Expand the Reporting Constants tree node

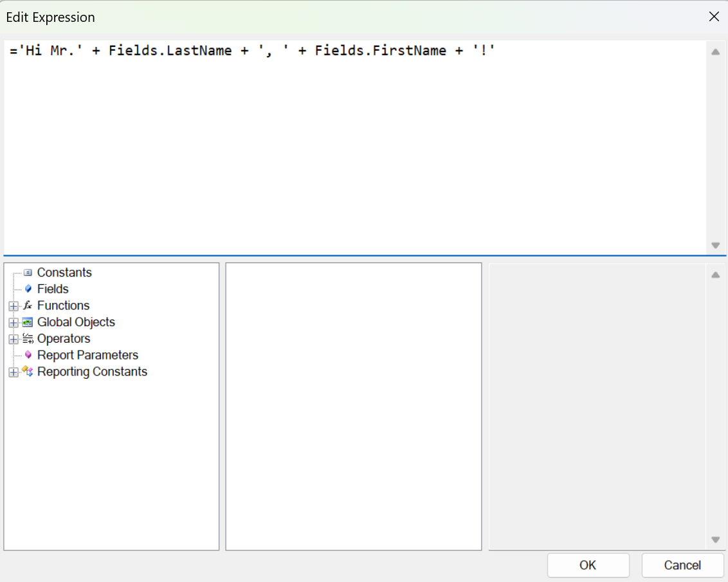14,372
